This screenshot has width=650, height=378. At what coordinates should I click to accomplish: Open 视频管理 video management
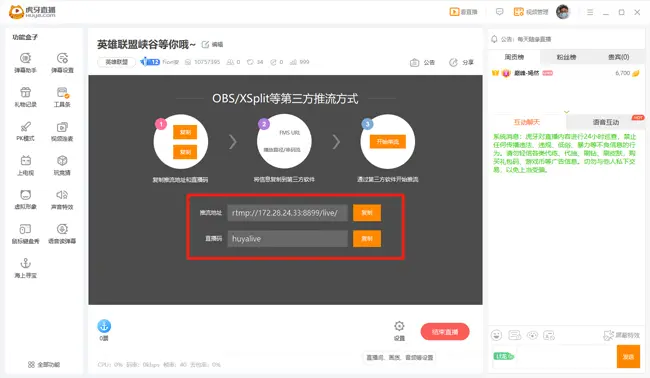pyautogui.click(x=531, y=12)
